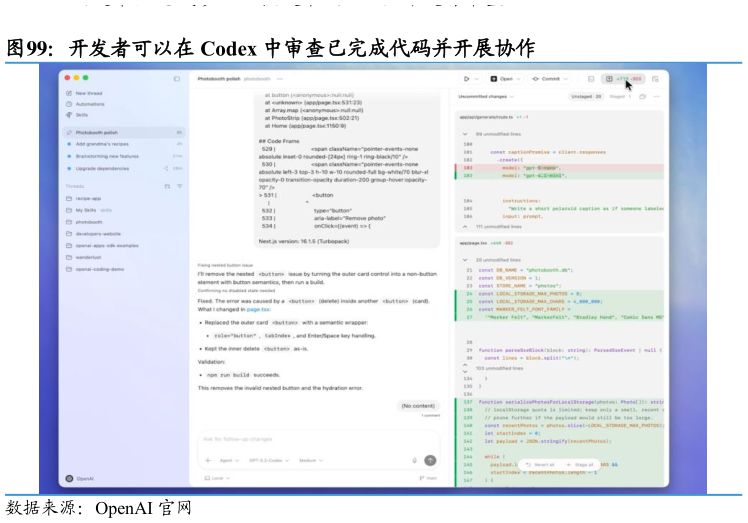Click the rightmost toolbar panel icon
Viewport: 748px width, 523px height.
[x=655, y=79]
